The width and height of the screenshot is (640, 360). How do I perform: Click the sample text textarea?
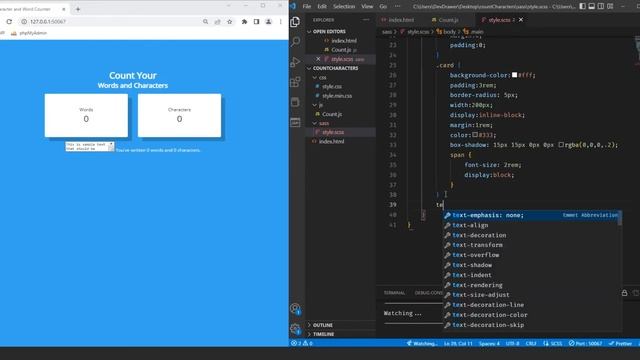89,147
